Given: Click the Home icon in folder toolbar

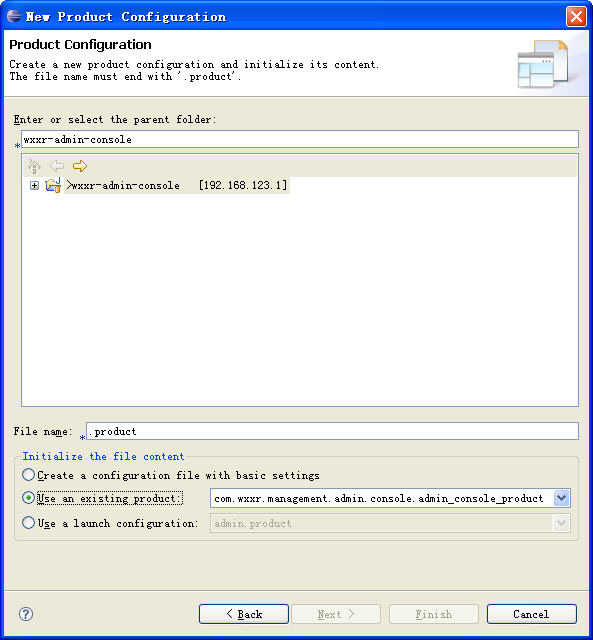Looking at the screenshot, I should 34,166.
